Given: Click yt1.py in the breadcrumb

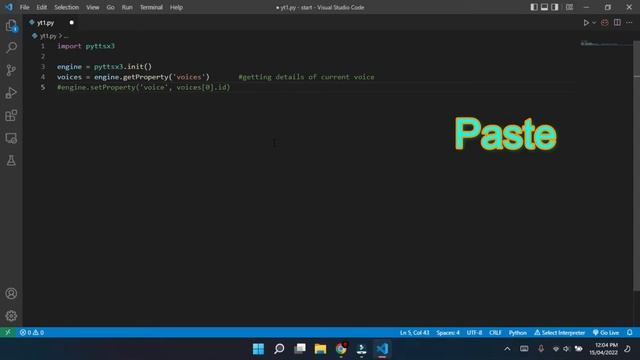Looking at the screenshot, I should click(x=48, y=36).
